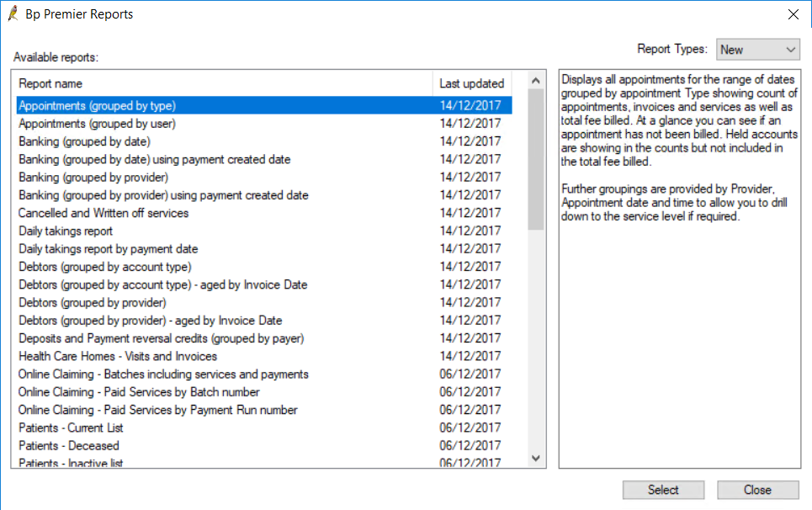
Task: Click the Bp Premier bird icon in title bar
Action: [x=13, y=13]
